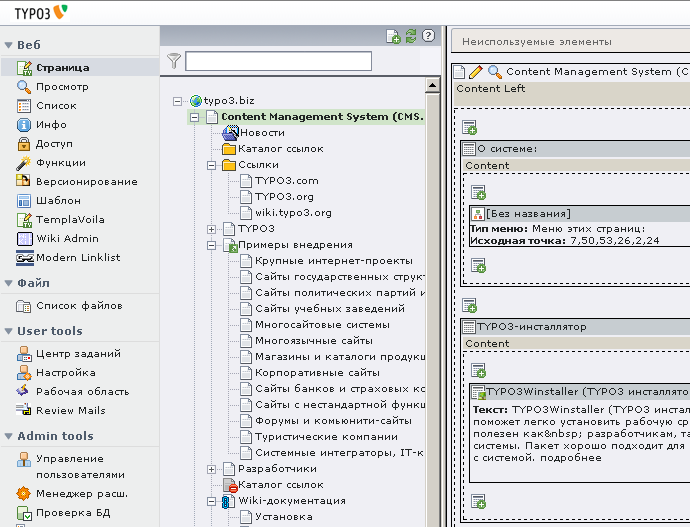
Task: Collapse the typo3.biz root node
Action: pos(177,102)
